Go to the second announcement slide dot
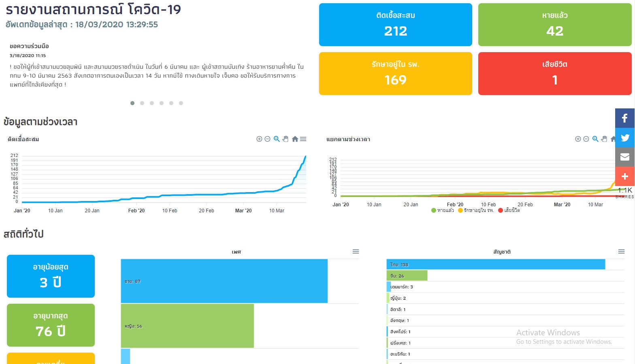This screenshot has height=364, width=635. [x=142, y=103]
